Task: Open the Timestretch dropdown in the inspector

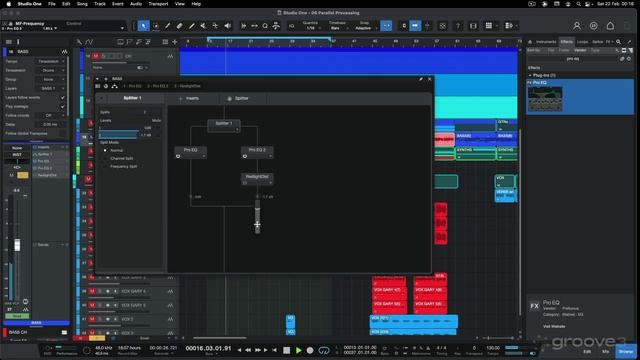Action: pyautogui.click(x=51, y=70)
